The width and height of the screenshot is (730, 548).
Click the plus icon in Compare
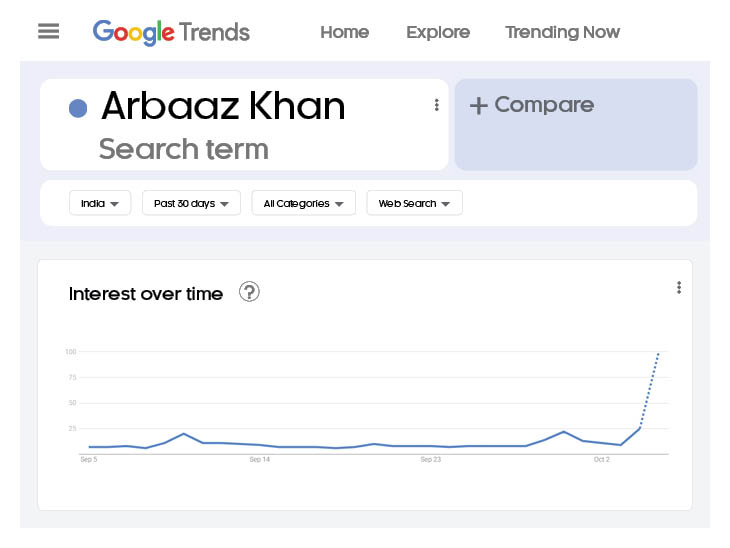[x=479, y=106]
